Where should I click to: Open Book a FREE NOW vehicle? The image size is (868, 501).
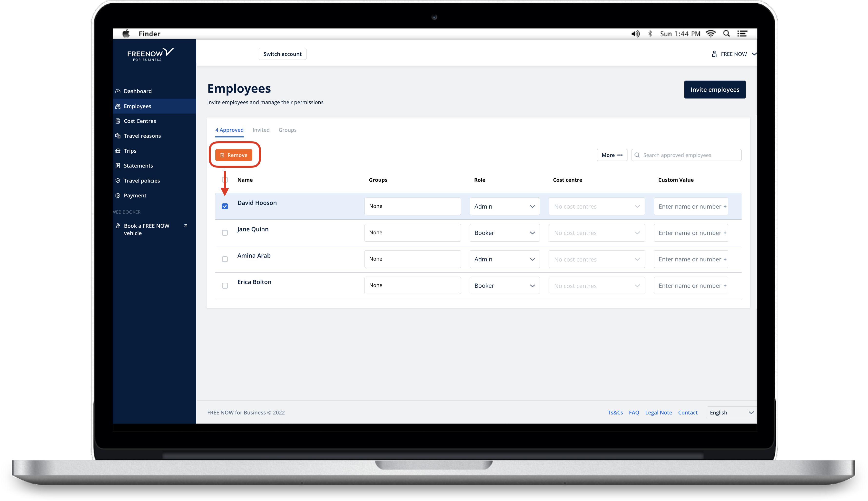[151, 230]
